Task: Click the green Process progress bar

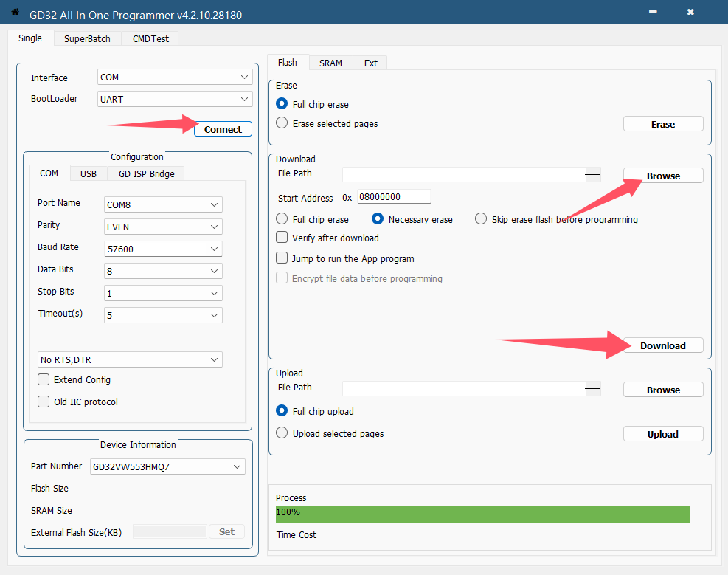Action: 482,514
